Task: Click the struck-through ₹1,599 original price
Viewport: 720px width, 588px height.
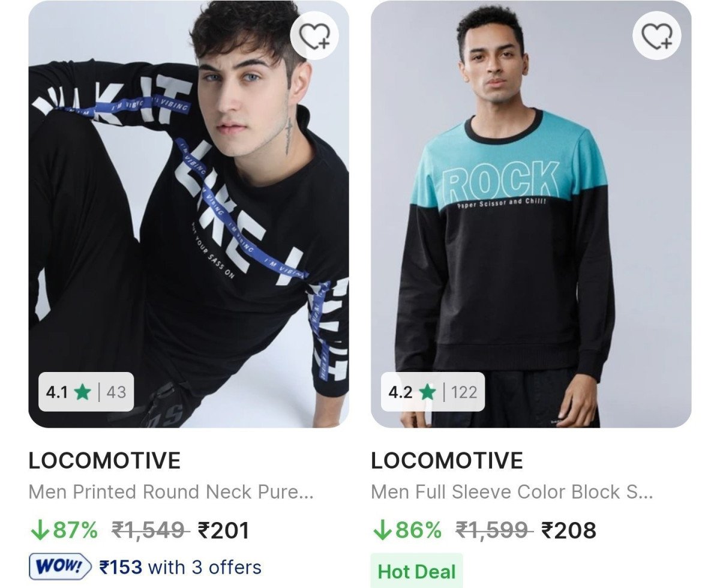Action: [x=493, y=530]
